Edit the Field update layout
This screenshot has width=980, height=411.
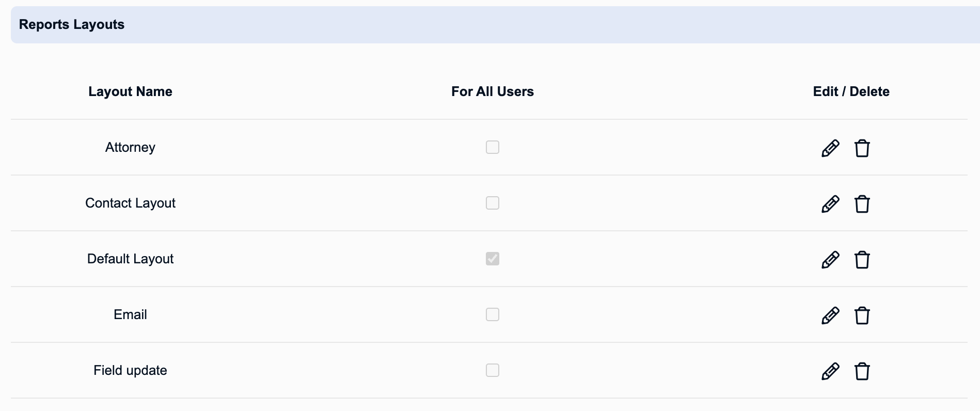coord(830,371)
